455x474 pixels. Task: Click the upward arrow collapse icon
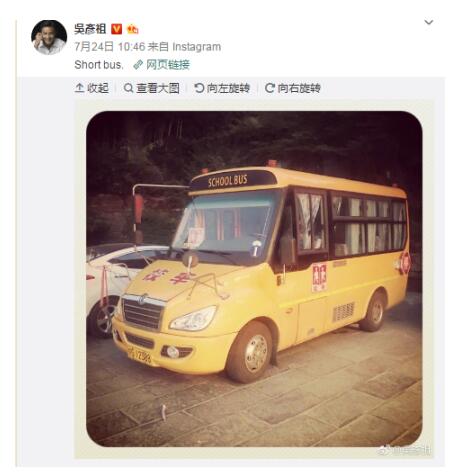(x=79, y=88)
